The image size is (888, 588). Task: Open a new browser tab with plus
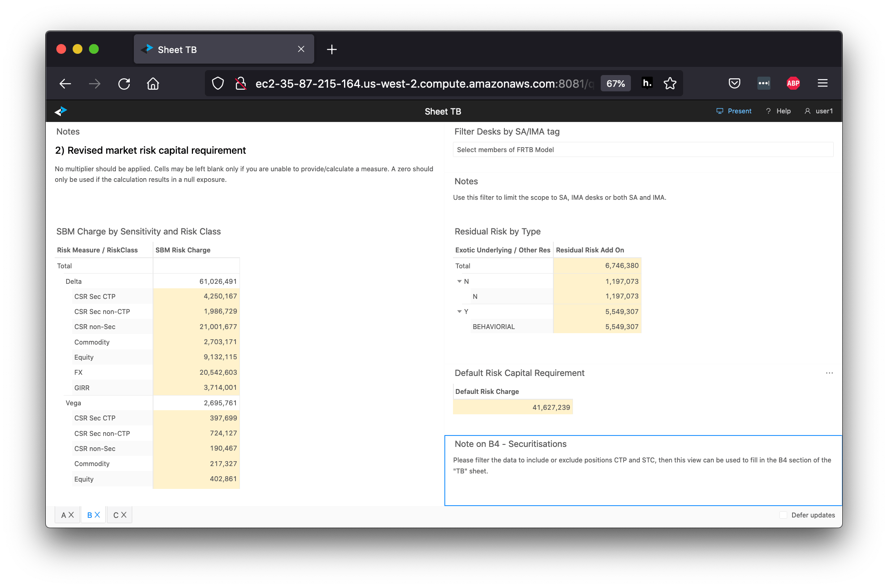click(x=332, y=49)
